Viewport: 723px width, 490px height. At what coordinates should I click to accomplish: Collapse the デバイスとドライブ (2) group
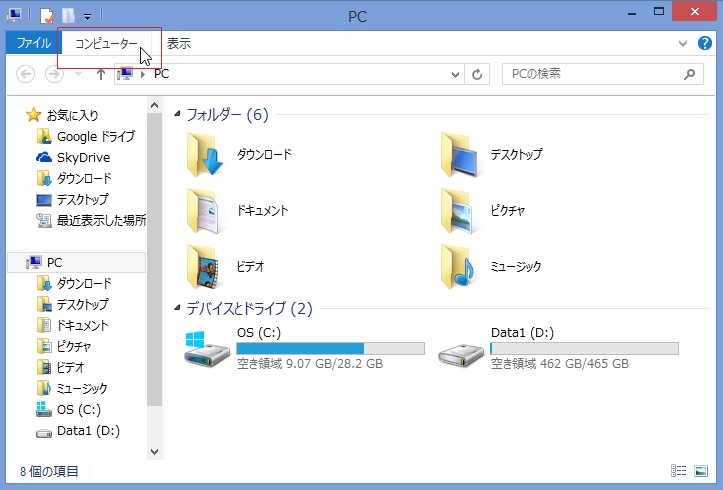click(x=177, y=308)
